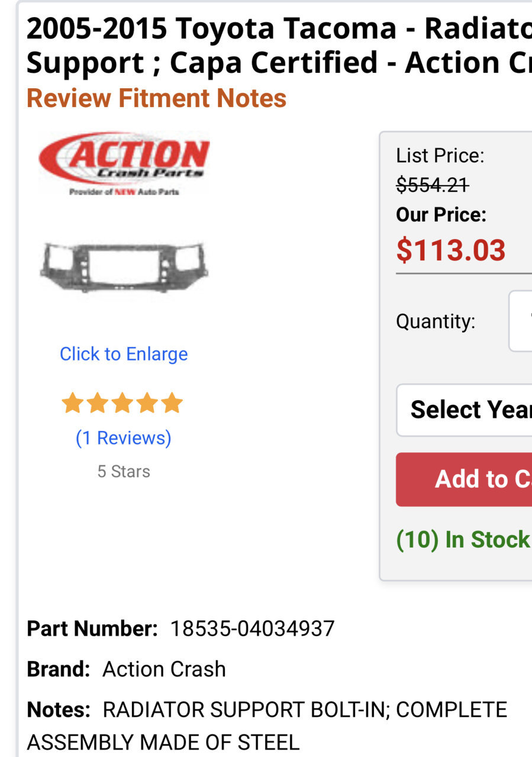Click the second rating star
Image resolution: width=532 pixels, height=757 pixels.
[98, 403]
